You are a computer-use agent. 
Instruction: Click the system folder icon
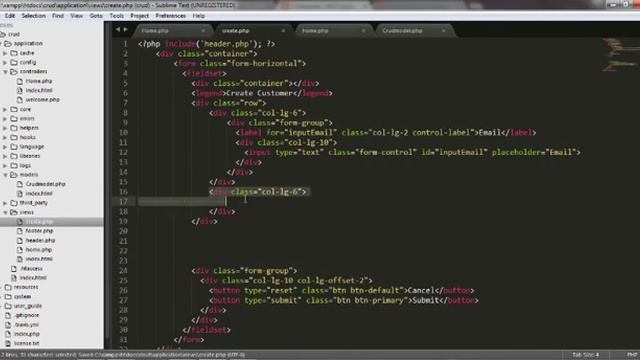8,297
